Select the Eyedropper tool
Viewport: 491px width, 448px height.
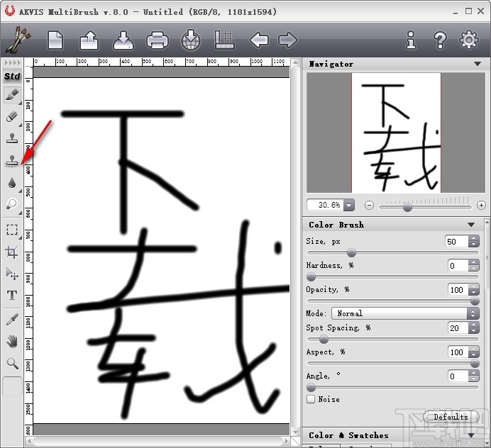pyautogui.click(x=13, y=320)
